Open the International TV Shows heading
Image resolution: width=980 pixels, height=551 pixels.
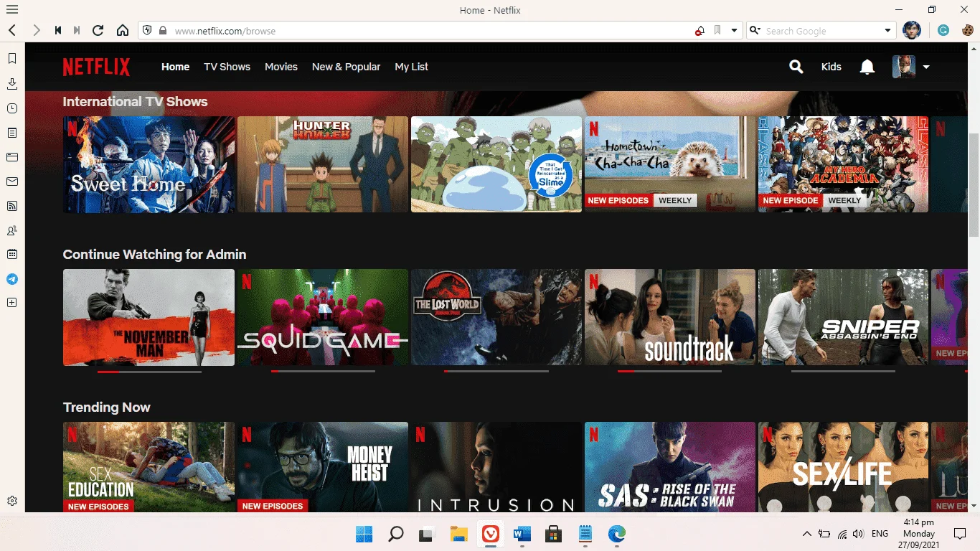point(135,102)
